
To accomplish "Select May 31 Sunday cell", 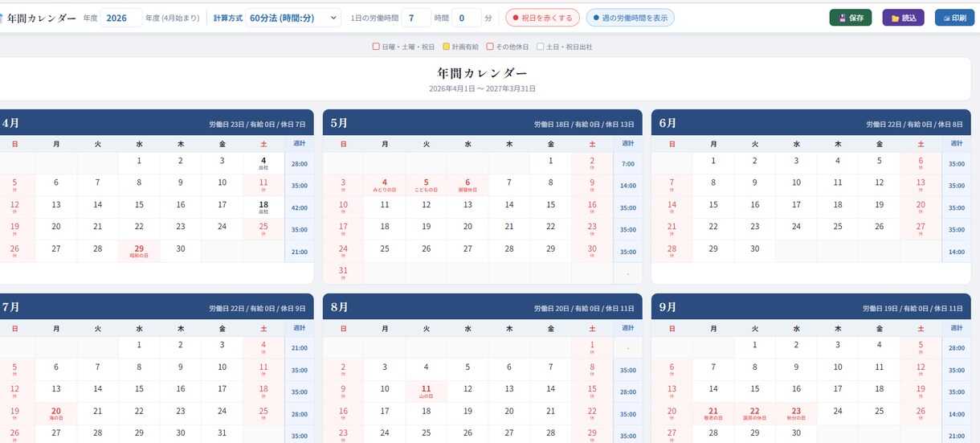I will pos(343,273).
